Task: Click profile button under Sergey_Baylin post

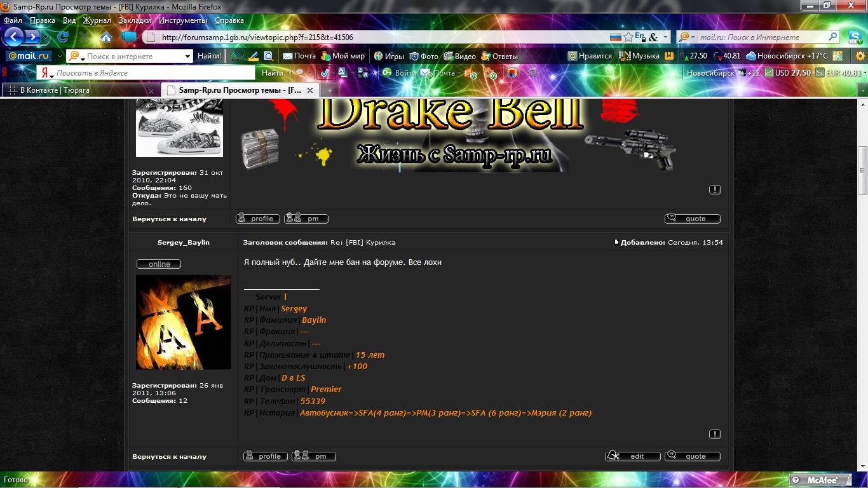Action: pos(265,456)
